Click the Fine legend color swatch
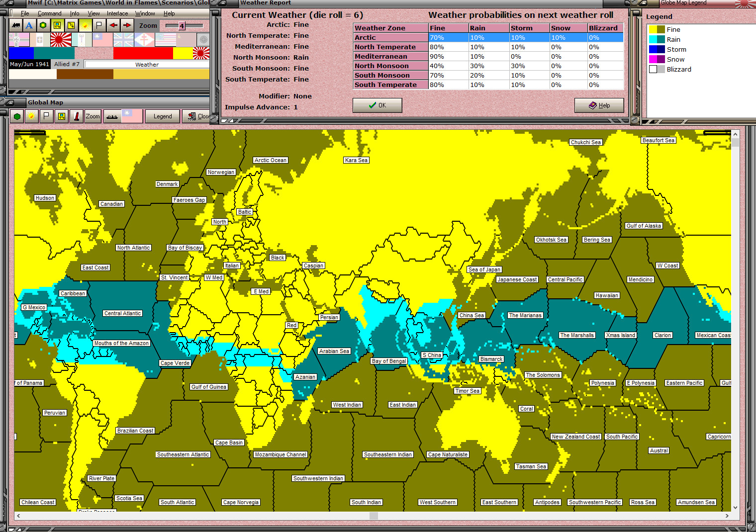Screen dimensions: 756x532 [x=657, y=29]
